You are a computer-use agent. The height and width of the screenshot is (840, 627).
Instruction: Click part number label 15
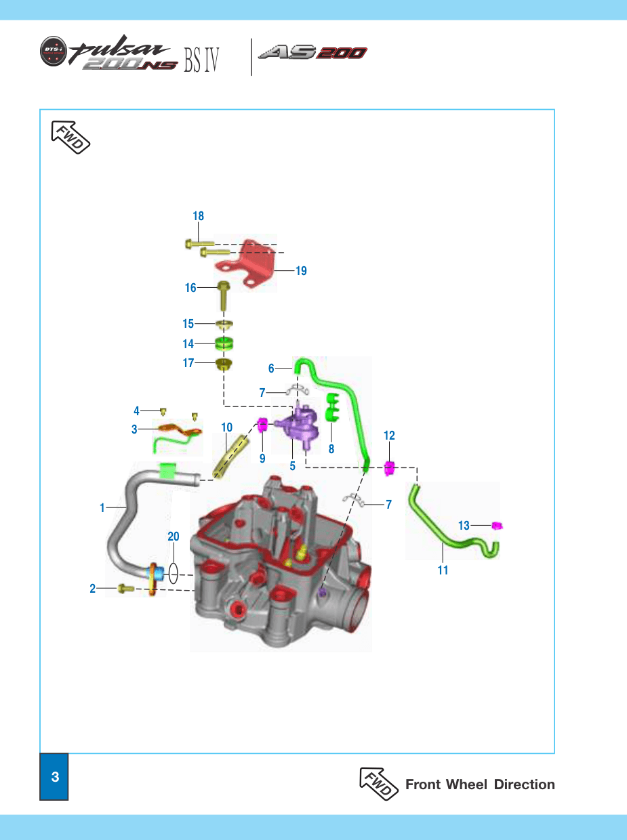(x=188, y=324)
